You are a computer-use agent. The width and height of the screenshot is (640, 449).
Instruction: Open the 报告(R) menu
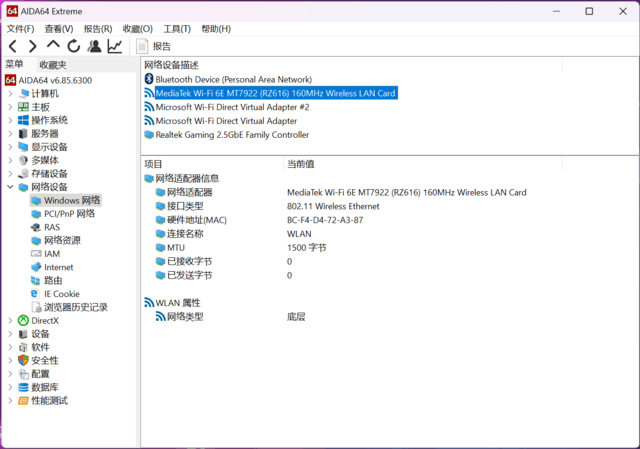[98, 29]
